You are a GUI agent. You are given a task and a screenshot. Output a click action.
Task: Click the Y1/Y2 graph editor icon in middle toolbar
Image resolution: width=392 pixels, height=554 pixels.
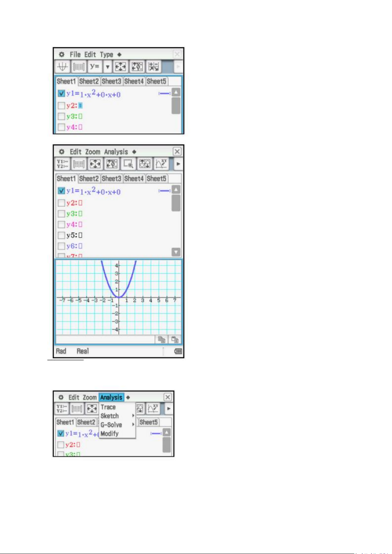pos(62,164)
